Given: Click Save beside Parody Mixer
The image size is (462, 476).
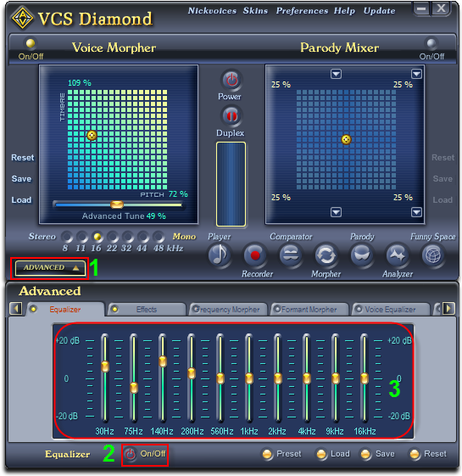Looking at the screenshot, I should tap(443, 179).
